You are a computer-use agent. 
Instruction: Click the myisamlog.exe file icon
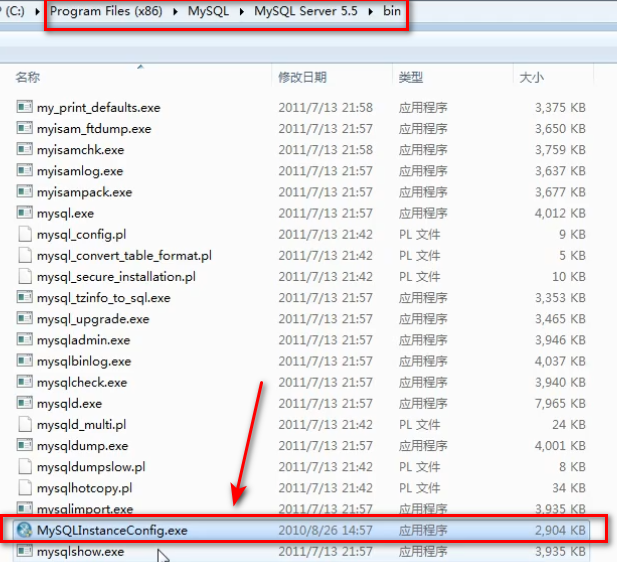24,170
